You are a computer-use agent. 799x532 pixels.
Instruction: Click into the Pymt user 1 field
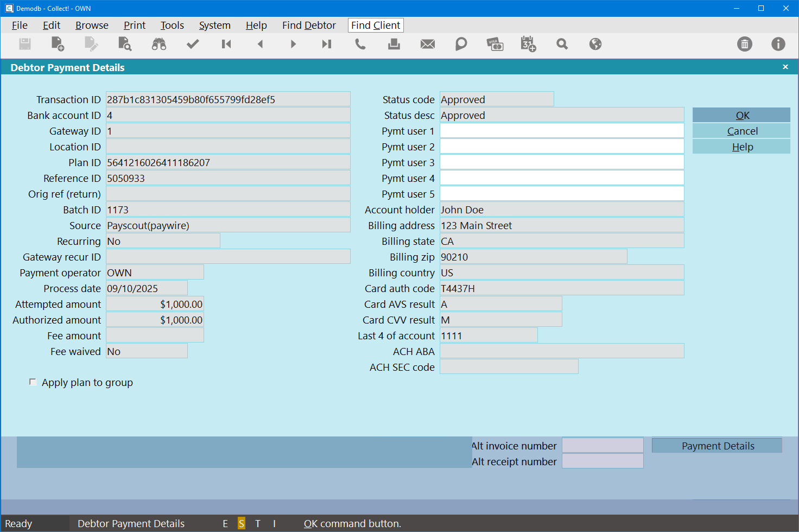(x=561, y=131)
